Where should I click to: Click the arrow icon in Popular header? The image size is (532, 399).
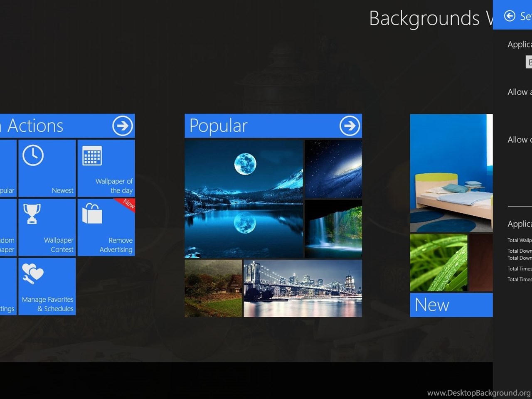click(350, 126)
